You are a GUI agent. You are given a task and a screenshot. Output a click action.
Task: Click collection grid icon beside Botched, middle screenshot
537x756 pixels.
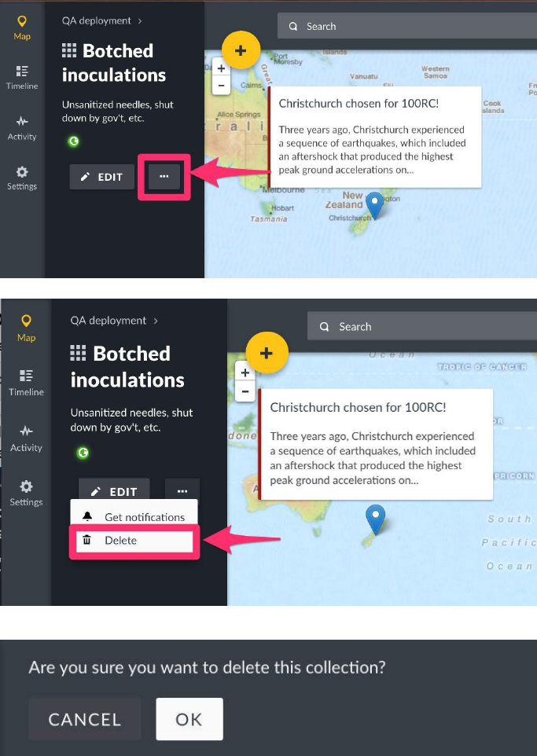click(x=78, y=353)
